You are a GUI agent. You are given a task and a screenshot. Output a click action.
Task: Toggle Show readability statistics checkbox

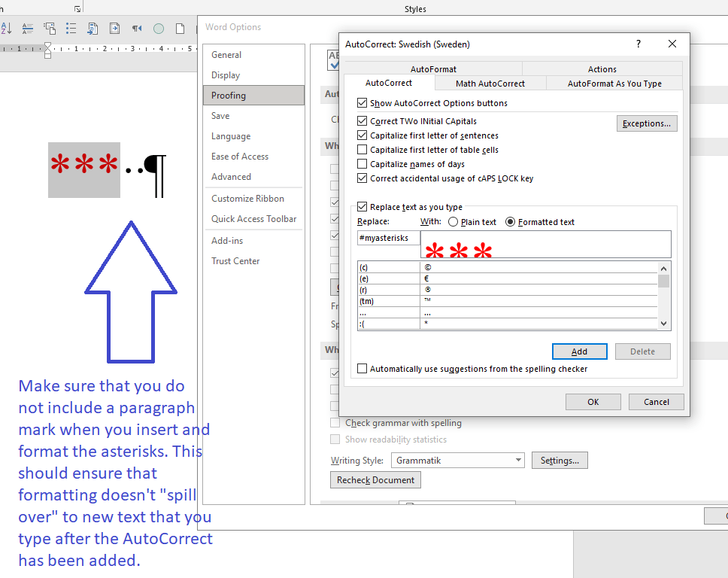point(335,439)
